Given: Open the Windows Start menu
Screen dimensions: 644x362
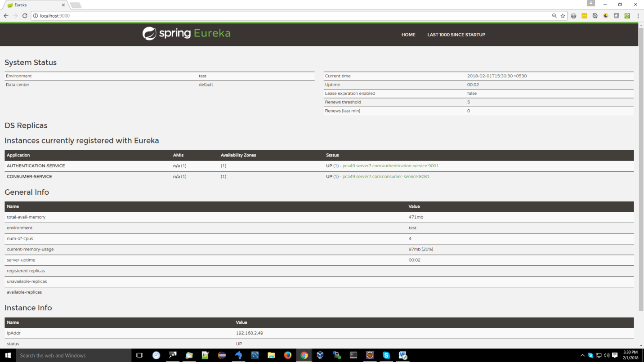Looking at the screenshot, I should (x=8, y=355).
